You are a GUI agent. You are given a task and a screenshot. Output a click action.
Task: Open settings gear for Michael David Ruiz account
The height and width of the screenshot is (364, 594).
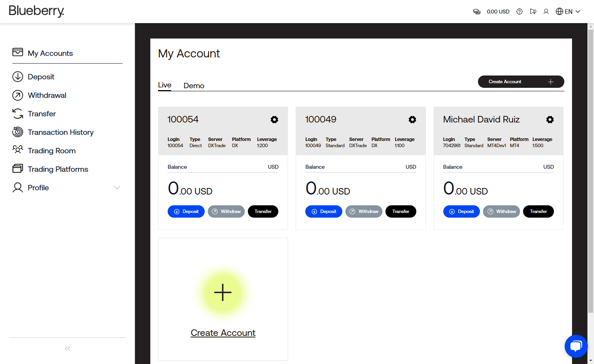point(550,119)
